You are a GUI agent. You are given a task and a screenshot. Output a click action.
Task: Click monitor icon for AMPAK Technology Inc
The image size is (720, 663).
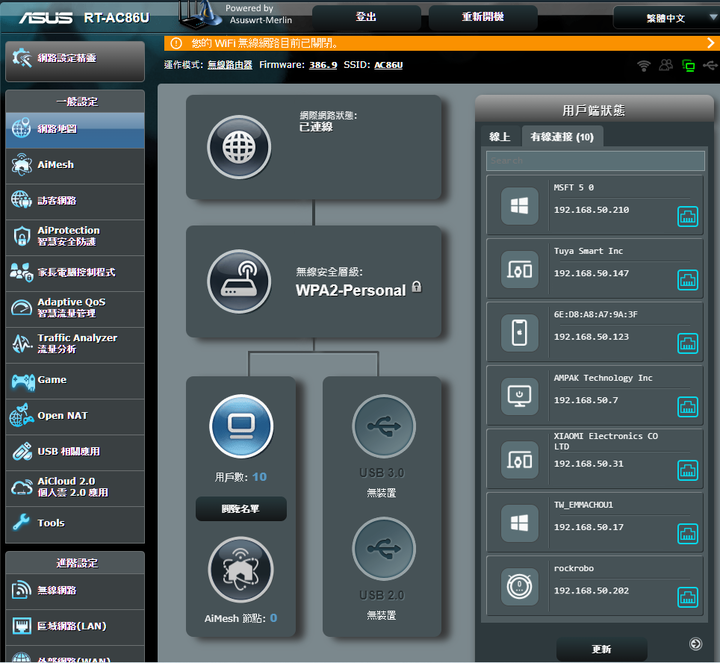[x=519, y=396]
